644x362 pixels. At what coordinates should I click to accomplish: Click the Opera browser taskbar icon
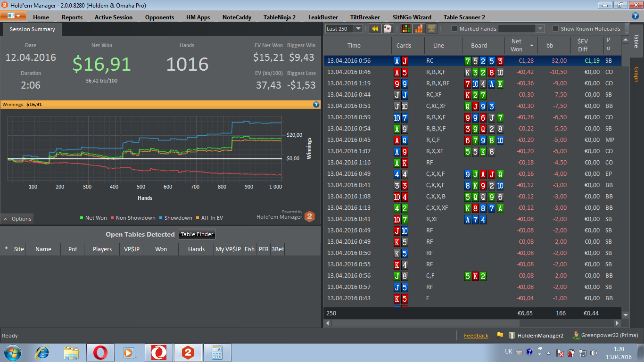click(x=100, y=353)
